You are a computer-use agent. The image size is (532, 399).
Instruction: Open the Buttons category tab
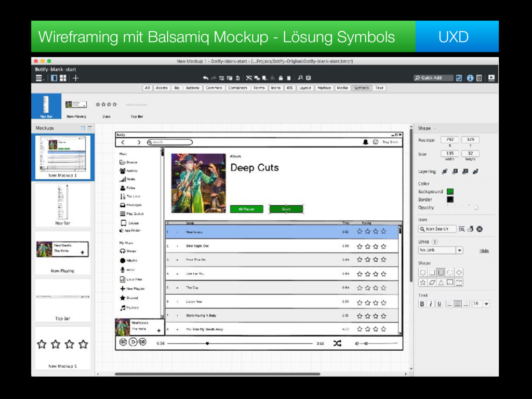coord(192,88)
